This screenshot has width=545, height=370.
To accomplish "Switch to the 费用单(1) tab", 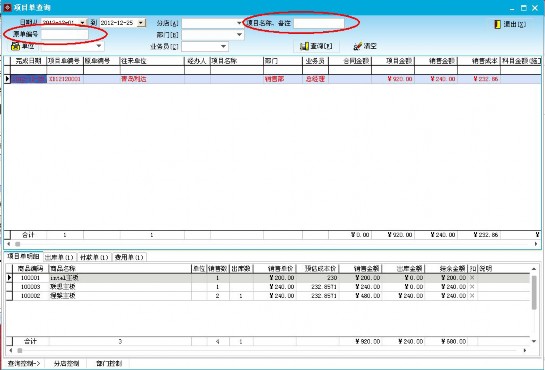I will [x=129, y=257].
